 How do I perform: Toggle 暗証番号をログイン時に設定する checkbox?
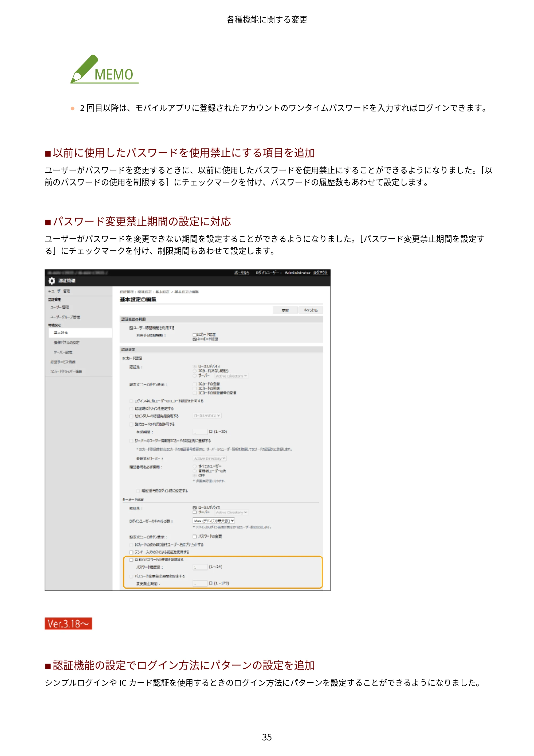click(138, 491)
